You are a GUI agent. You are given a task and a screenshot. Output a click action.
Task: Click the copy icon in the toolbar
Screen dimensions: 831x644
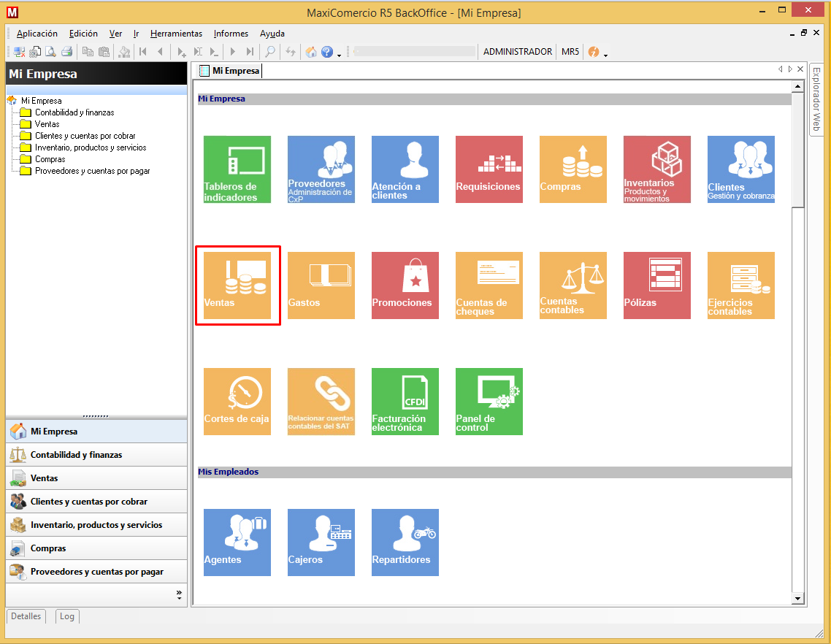click(88, 51)
